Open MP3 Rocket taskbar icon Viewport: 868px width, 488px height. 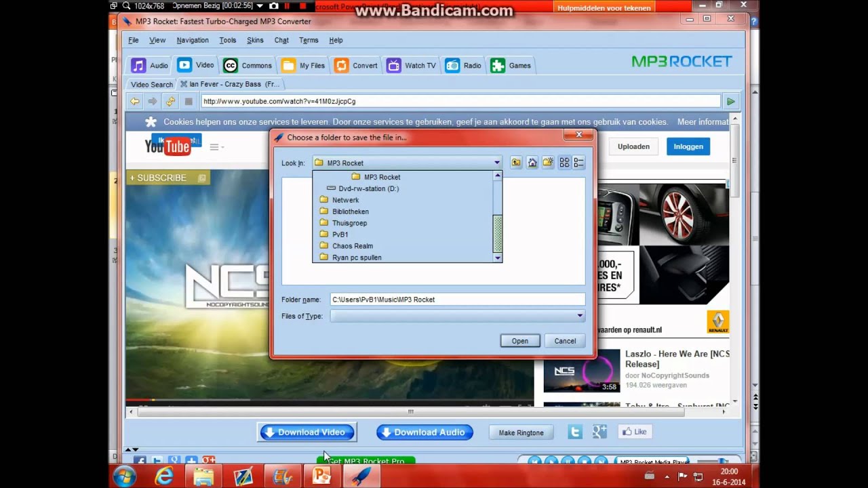click(361, 476)
